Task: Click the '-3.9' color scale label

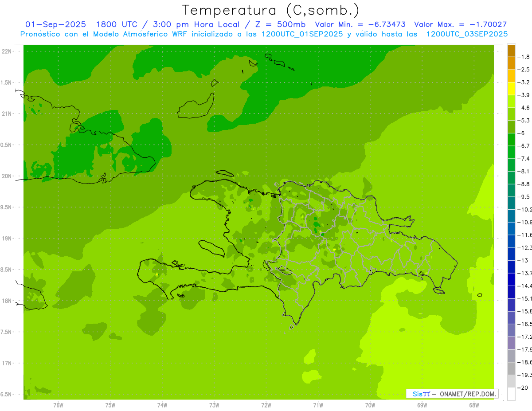Action: point(524,95)
